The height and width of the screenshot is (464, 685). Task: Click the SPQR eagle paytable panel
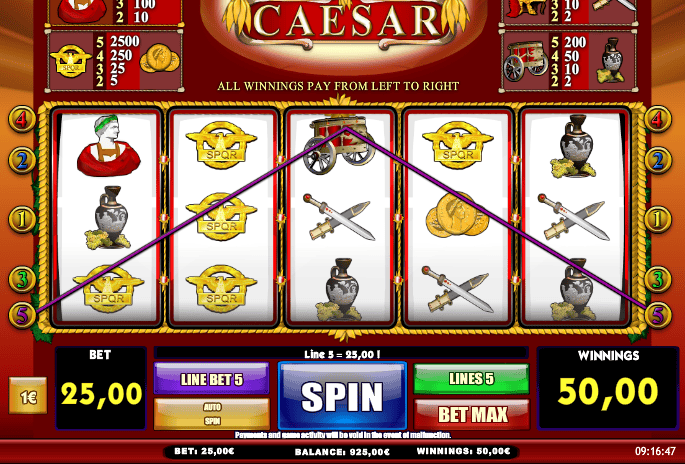pos(114,61)
